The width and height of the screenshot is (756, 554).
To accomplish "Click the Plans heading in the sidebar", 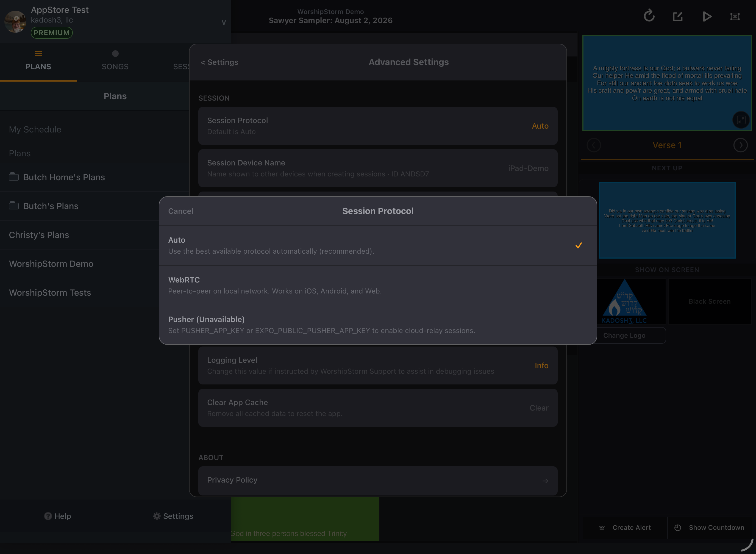I will 115,96.
